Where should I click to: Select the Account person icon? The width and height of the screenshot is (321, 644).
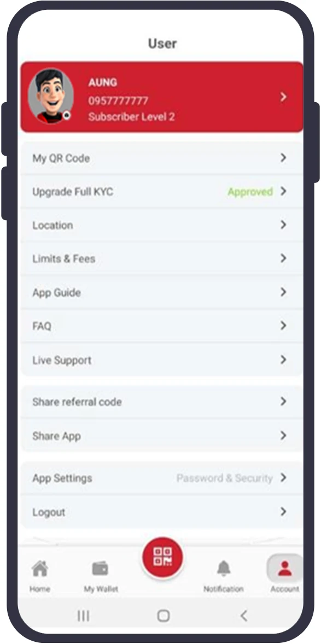click(x=284, y=569)
